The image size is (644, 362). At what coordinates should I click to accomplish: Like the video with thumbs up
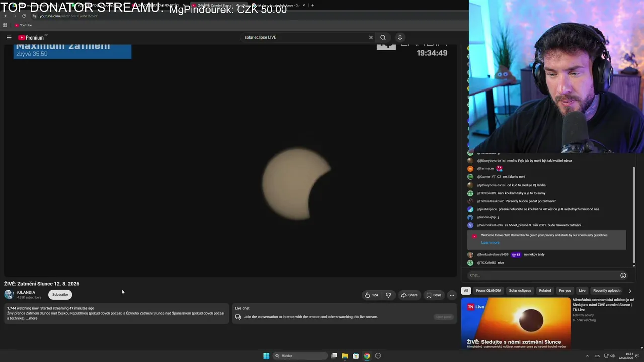click(371, 295)
